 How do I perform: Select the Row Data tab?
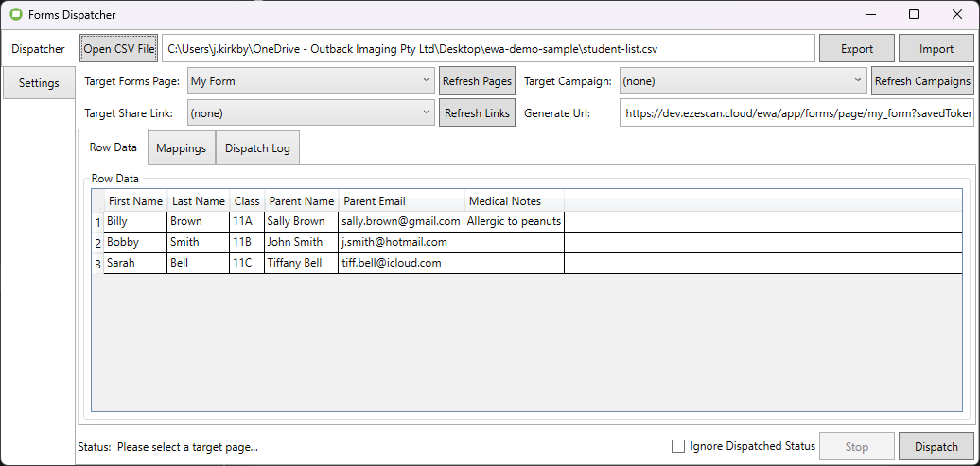[113, 147]
